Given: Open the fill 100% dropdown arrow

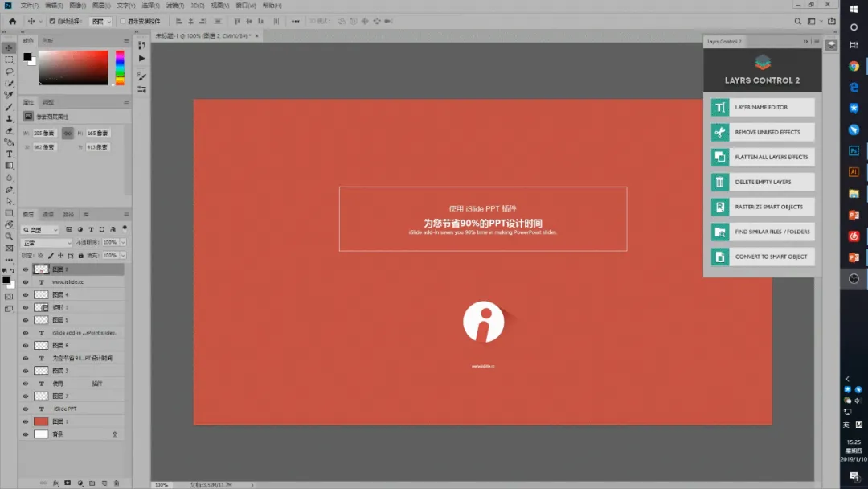Looking at the screenshot, I should click(123, 255).
